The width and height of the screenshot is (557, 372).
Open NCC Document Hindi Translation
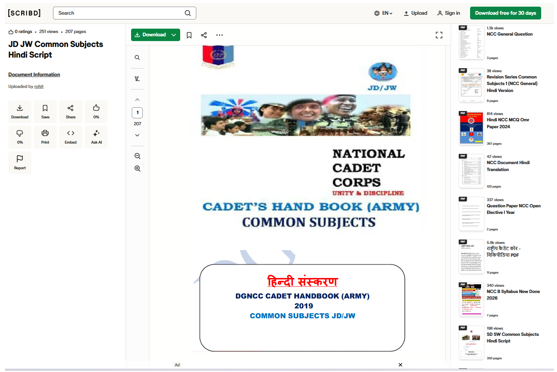pyautogui.click(x=508, y=166)
